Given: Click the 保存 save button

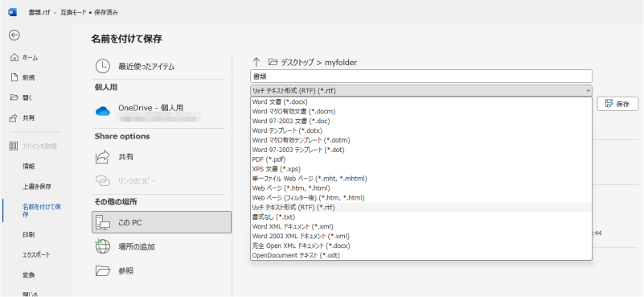Looking at the screenshot, I should click(x=617, y=104).
